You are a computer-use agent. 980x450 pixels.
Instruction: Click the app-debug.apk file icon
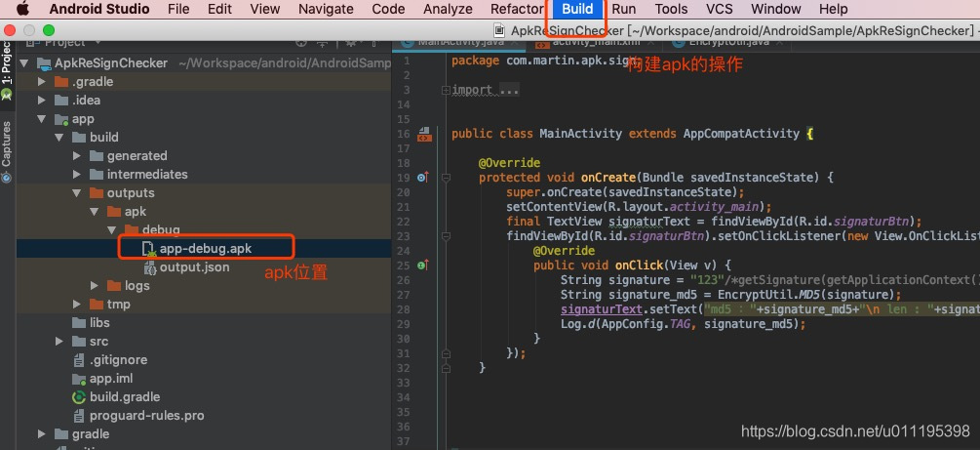(x=149, y=249)
